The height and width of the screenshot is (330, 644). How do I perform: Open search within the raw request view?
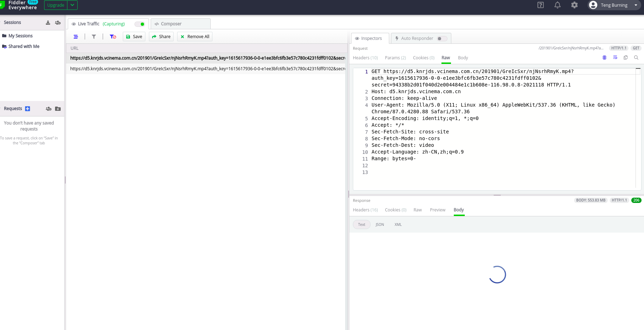tap(636, 58)
